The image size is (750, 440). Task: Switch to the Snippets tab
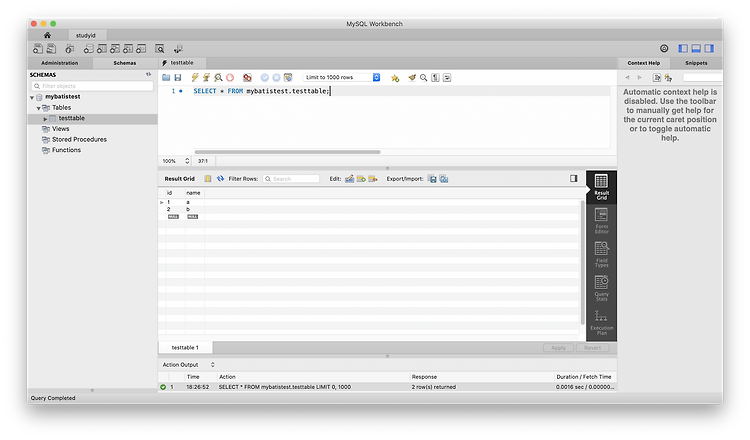click(696, 63)
